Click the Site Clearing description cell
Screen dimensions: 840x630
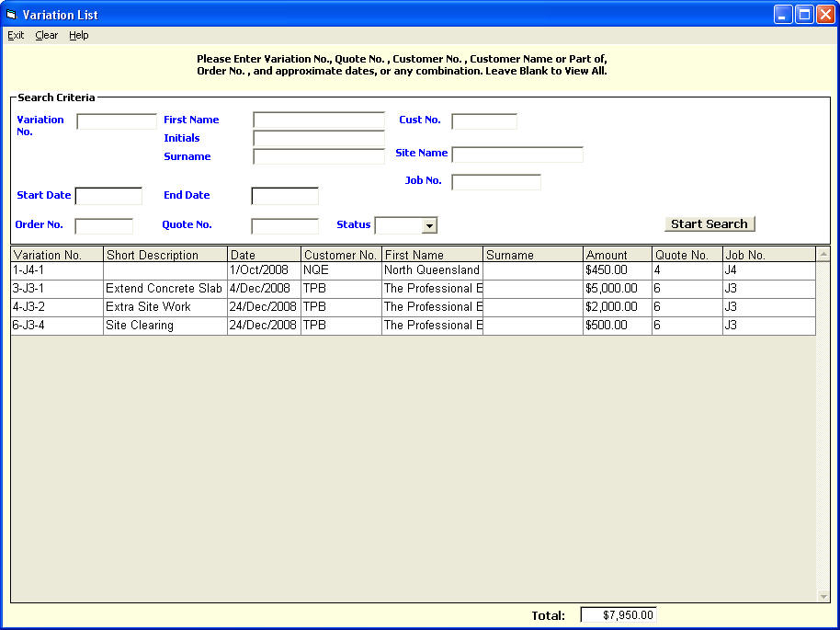click(165, 326)
